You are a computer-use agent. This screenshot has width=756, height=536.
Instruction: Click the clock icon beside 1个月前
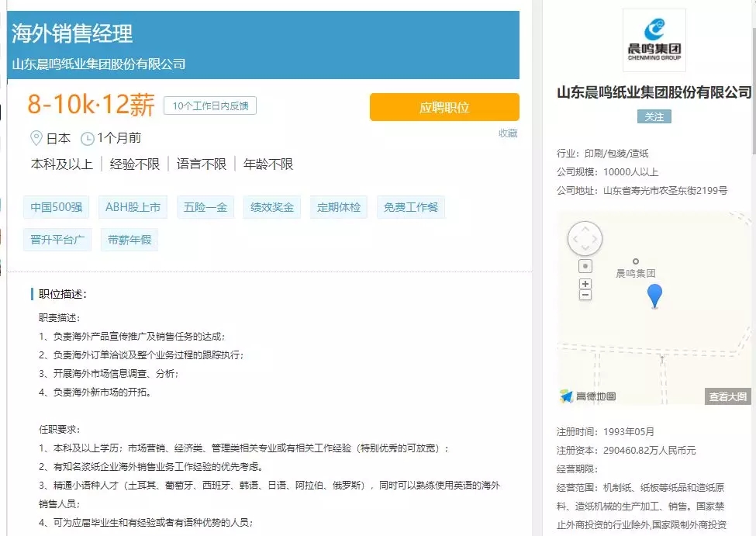[88, 139]
